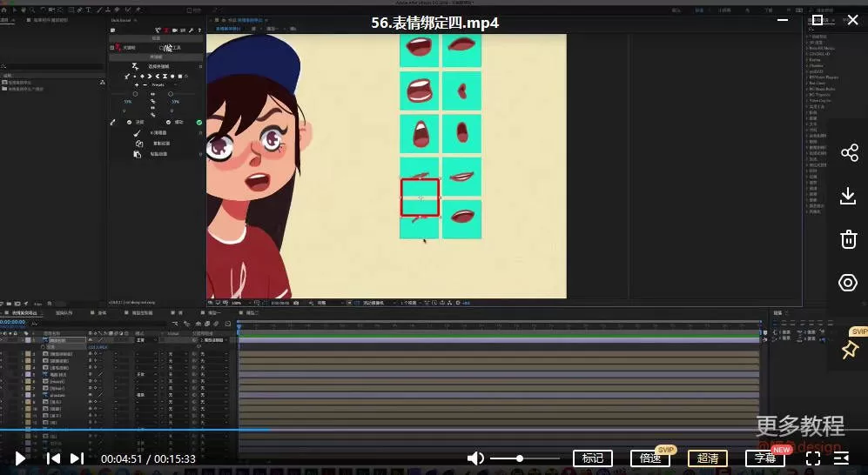This screenshot has height=475, width=868.
Task: Enter fullscreen video mode
Action: click(x=812, y=458)
